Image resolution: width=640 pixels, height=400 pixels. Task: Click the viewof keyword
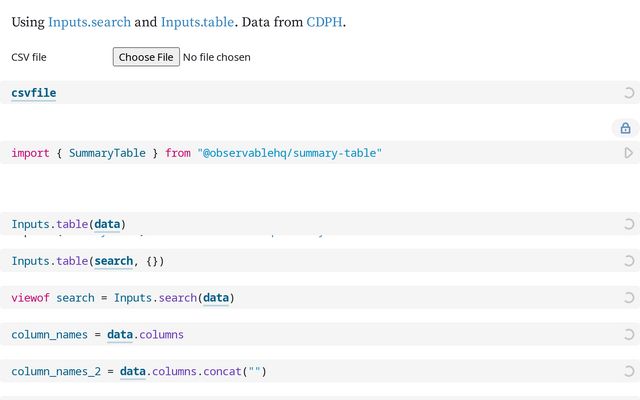30,298
